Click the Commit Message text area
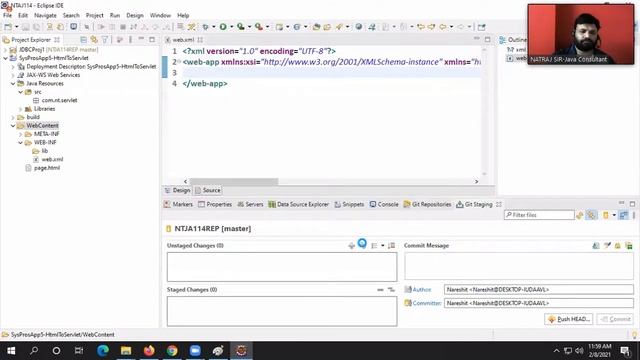640x360 pixels. click(519, 266)
